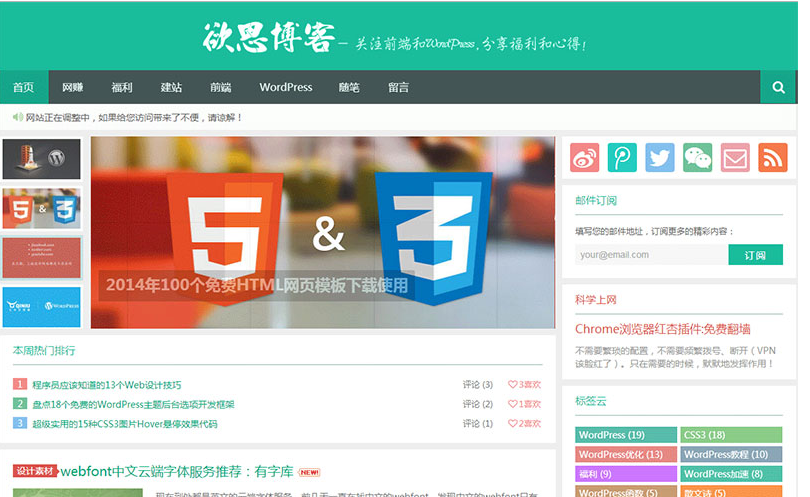This screenshot has height=497, width=810.
Task: Select the WordPress加速 (8) tag
Action: pos(731,474)
